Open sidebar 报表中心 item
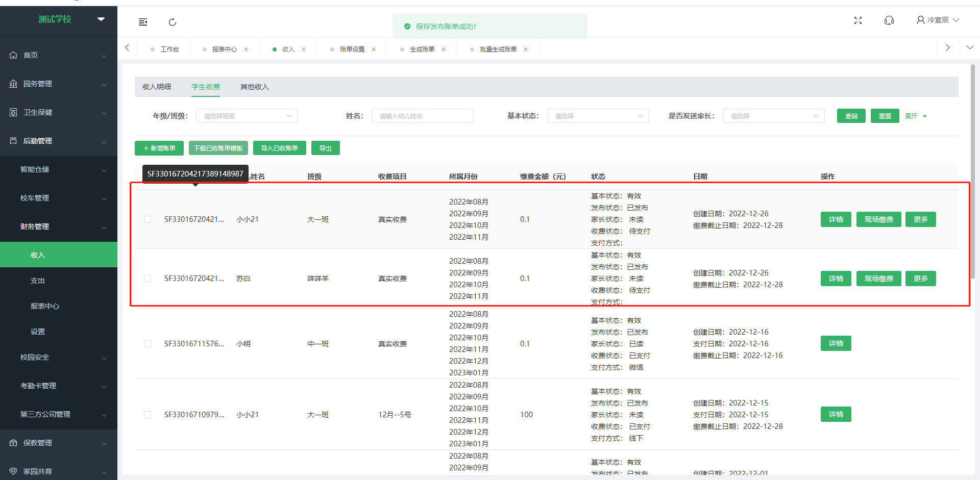The width and height of the screenshot is (980, 480). (59, 306)
